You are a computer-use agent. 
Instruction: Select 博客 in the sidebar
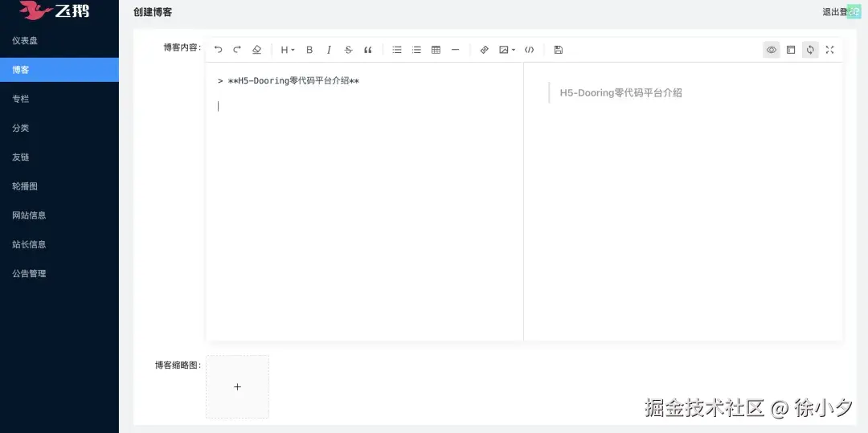click(x=59, y=70)
